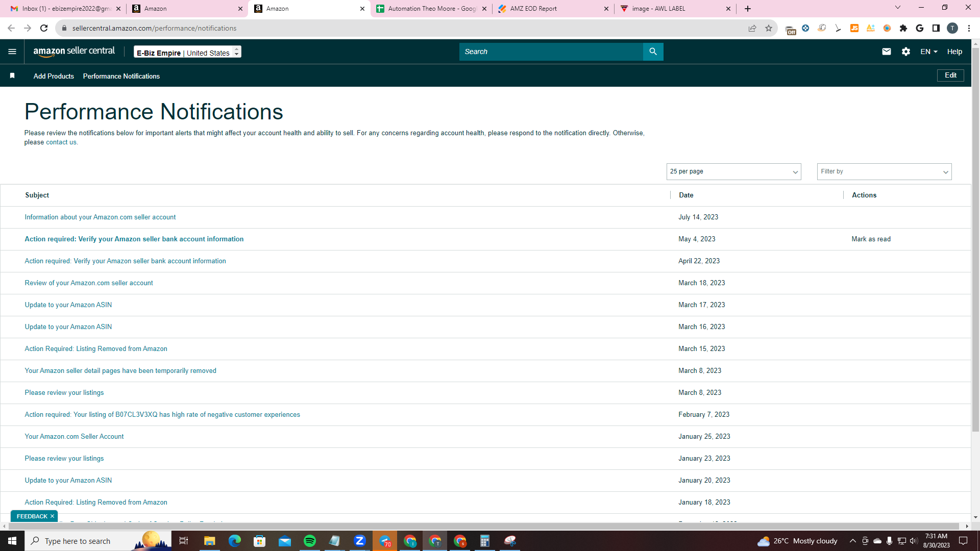Expand the 25 per page dropdown

pyautogui.click(x=733, y=171)
